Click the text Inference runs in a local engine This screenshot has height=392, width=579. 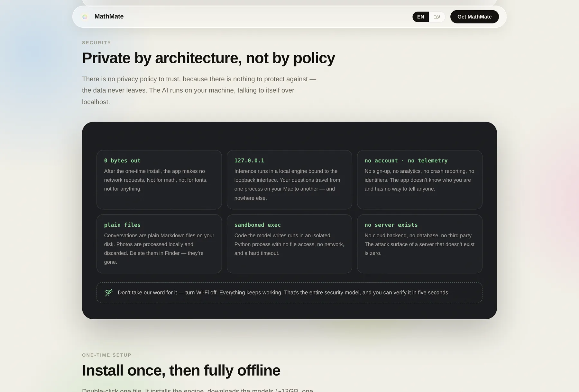pos(287,185)
